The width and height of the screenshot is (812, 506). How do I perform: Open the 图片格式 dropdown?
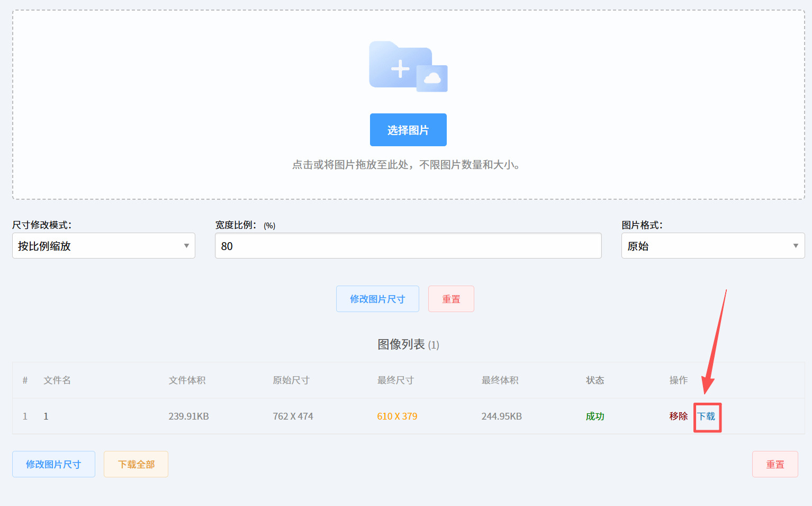pyautogui.click(x=713, y=246)
